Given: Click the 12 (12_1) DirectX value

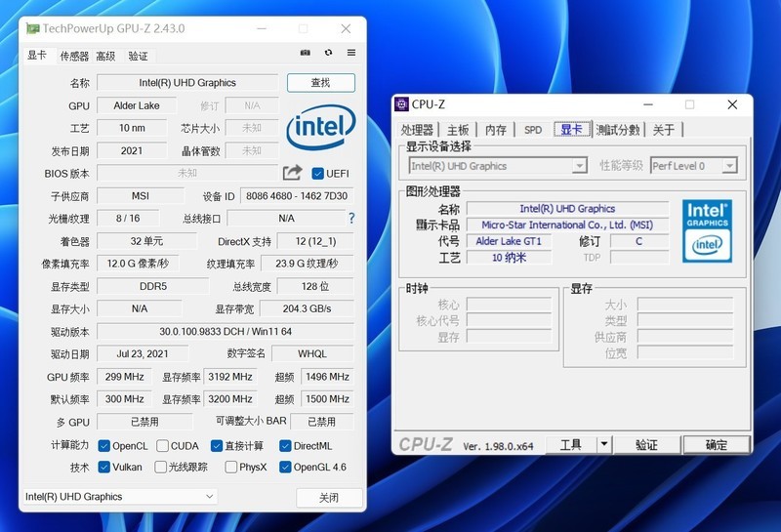Looking at the screenshot, I should click(315, 241).
